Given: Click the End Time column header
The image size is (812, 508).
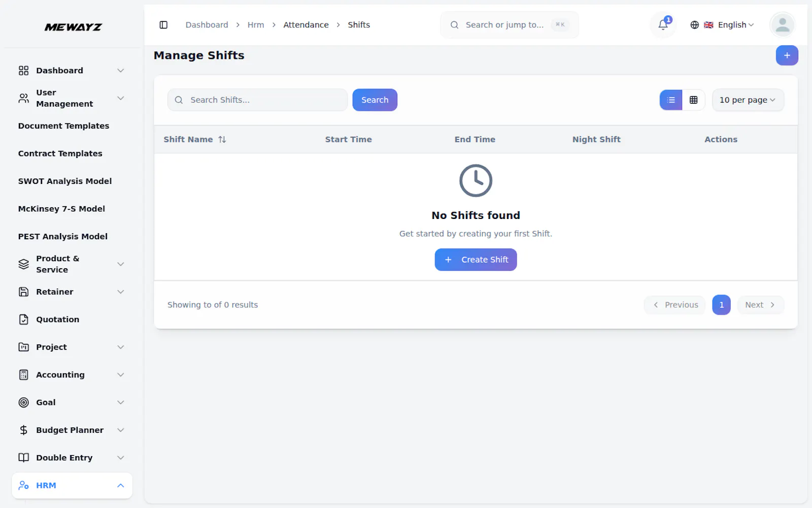Looking at the screenshot, I should (475, 139).
